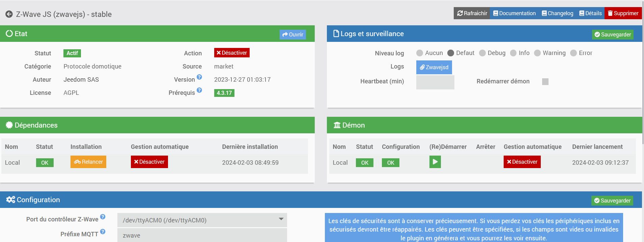Click the red Supprimer button
This screenshot has width=644, height=242.
click(x=623, y=13)
